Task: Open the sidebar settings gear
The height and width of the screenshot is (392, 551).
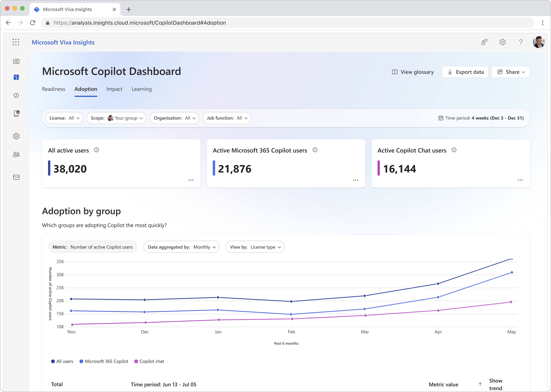Action: (x=16, y=136)
